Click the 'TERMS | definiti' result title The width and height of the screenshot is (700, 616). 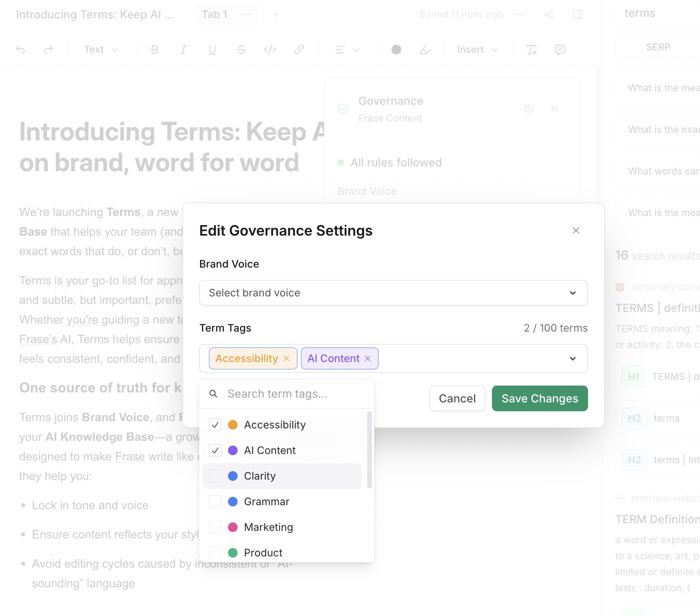tap(658, 308)
